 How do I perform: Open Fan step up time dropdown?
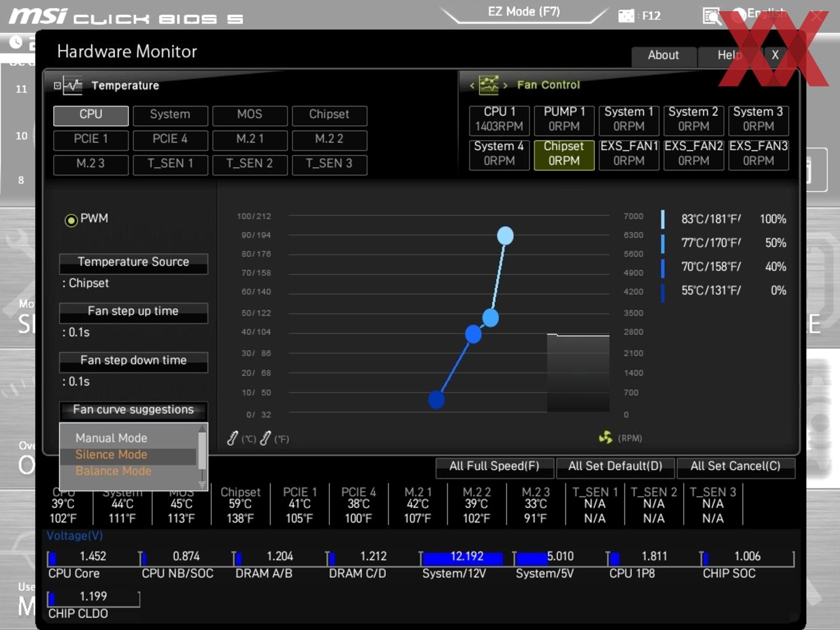(x=133, y=313)
